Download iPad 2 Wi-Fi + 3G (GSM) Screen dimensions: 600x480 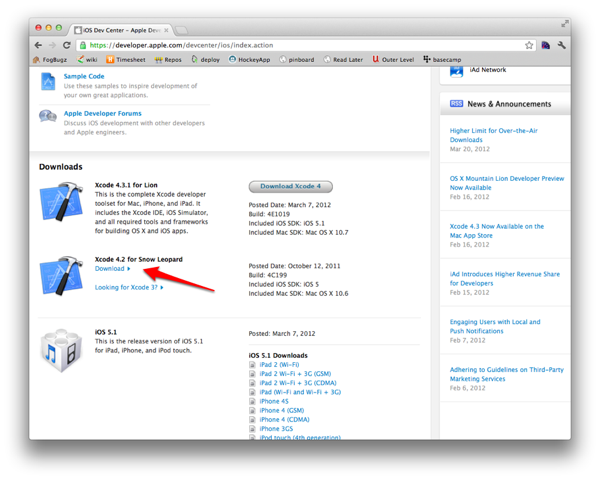(x=295, y=374)
